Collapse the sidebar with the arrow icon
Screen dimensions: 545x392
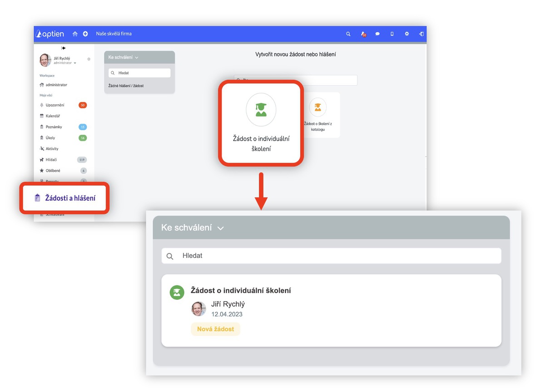pyautogui.click(x=64, y=48)
